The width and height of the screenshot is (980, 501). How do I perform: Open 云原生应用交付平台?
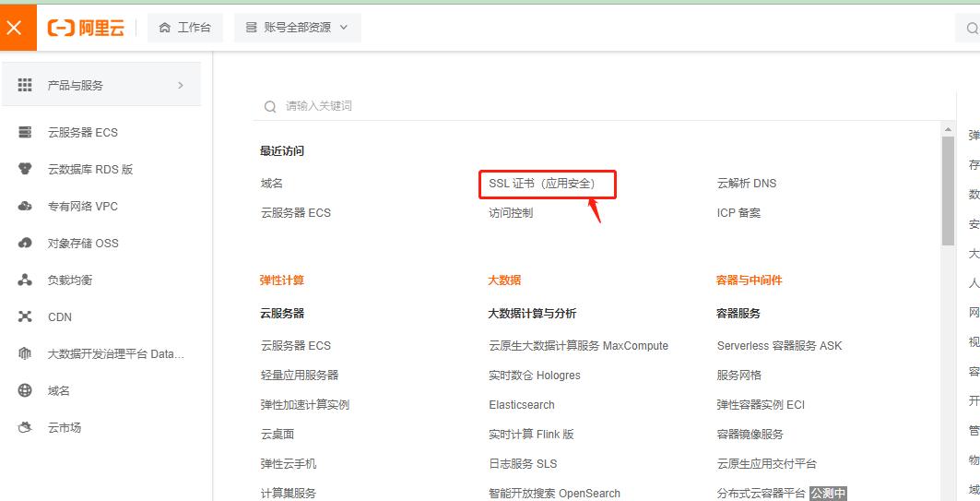[x=766, y=463]
